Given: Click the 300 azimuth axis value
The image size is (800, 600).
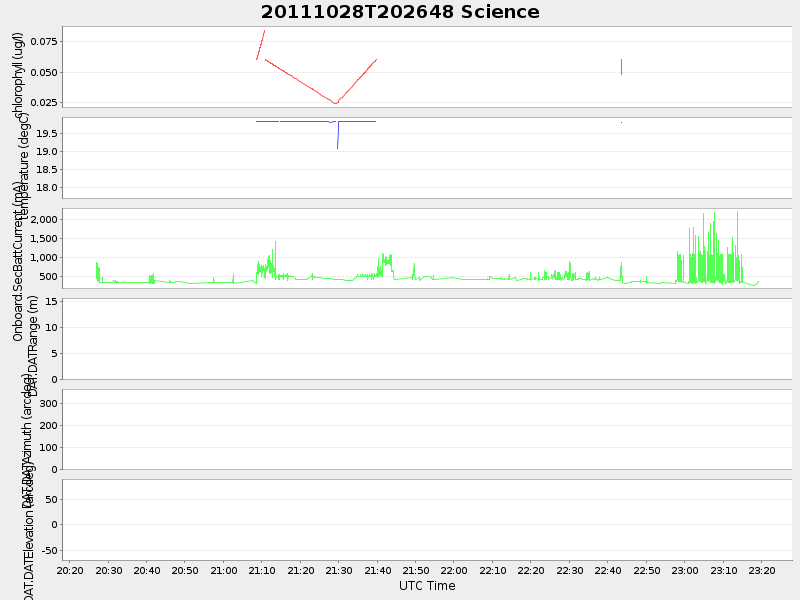Looking at the screenshot, I should pos(48,404).
